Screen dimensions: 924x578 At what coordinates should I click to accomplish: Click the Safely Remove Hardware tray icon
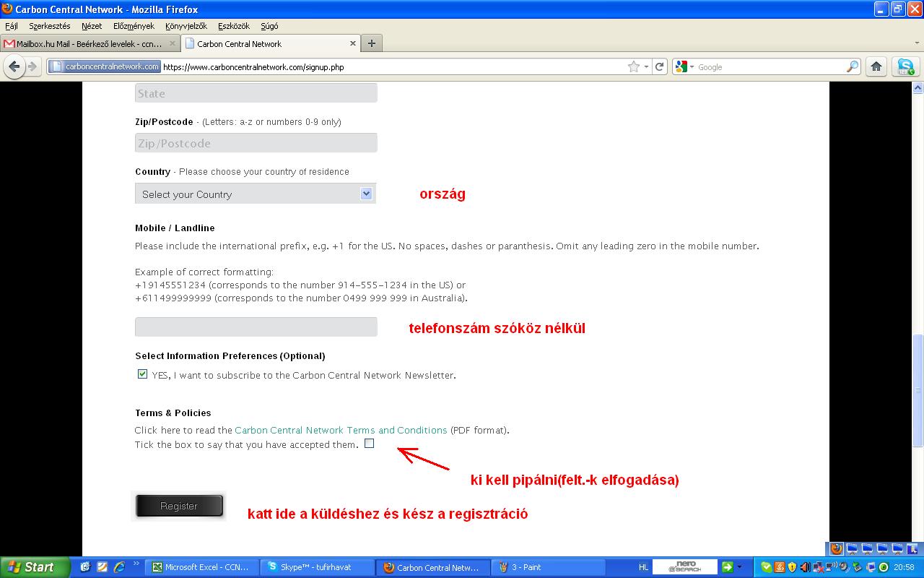[857, 568]
